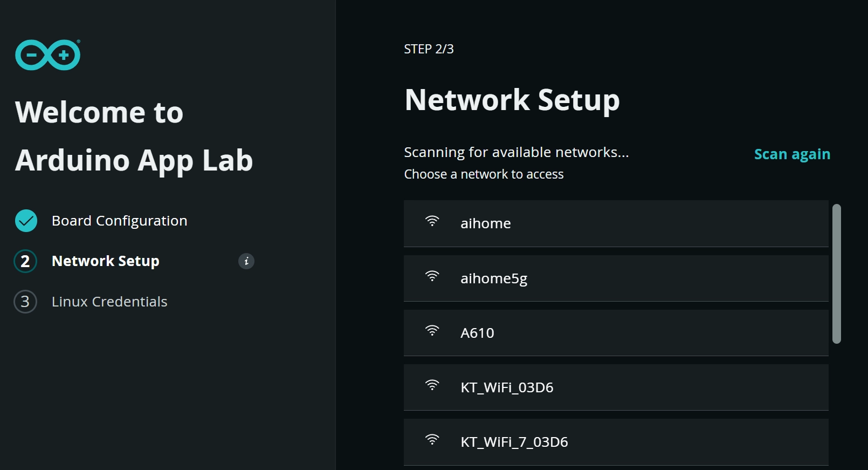Open the Network Setup step label
This screenshot has width=868, height=470.
tap(106, 261)
